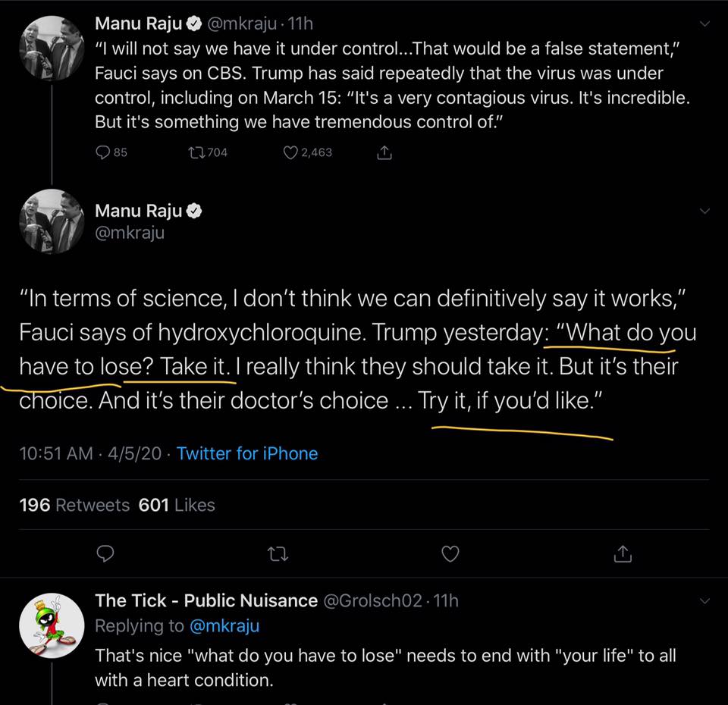Open the first tweet's dropdown chevron menu
The width and height of the screenshot is (728, 705).
(705, 24)
